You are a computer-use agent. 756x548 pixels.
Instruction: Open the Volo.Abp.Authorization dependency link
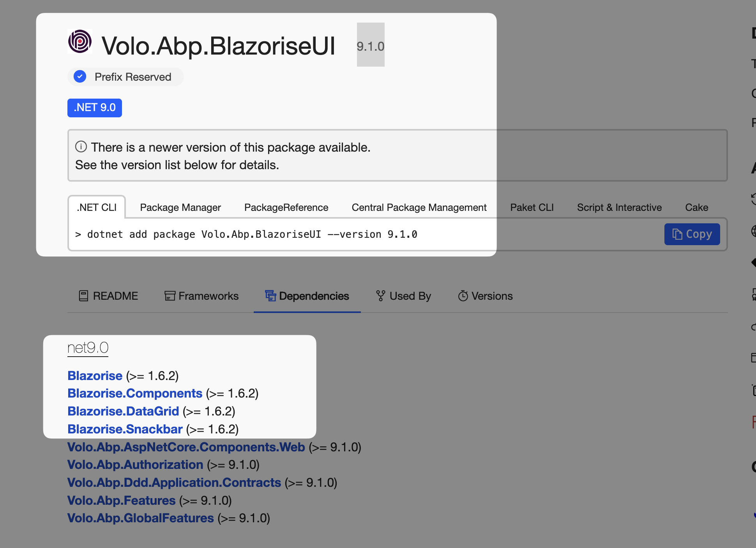(135, 465)
